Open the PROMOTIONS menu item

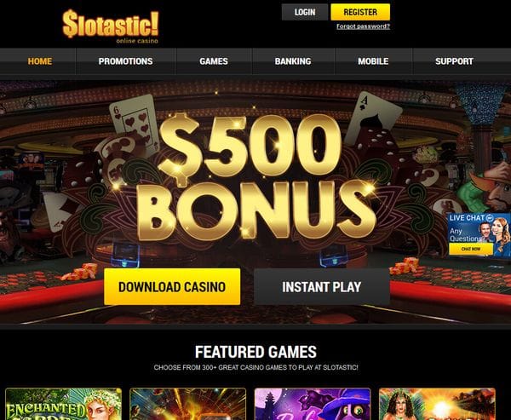pyautogui.click(x=126, y=61)
